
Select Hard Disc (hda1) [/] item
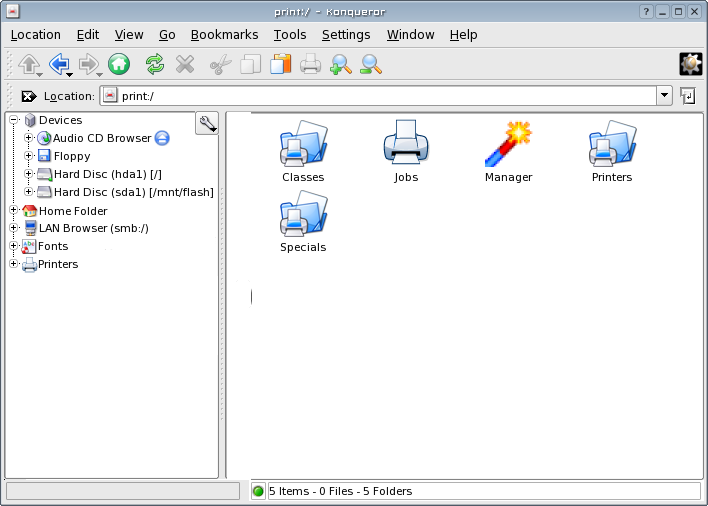coord(107,174)
